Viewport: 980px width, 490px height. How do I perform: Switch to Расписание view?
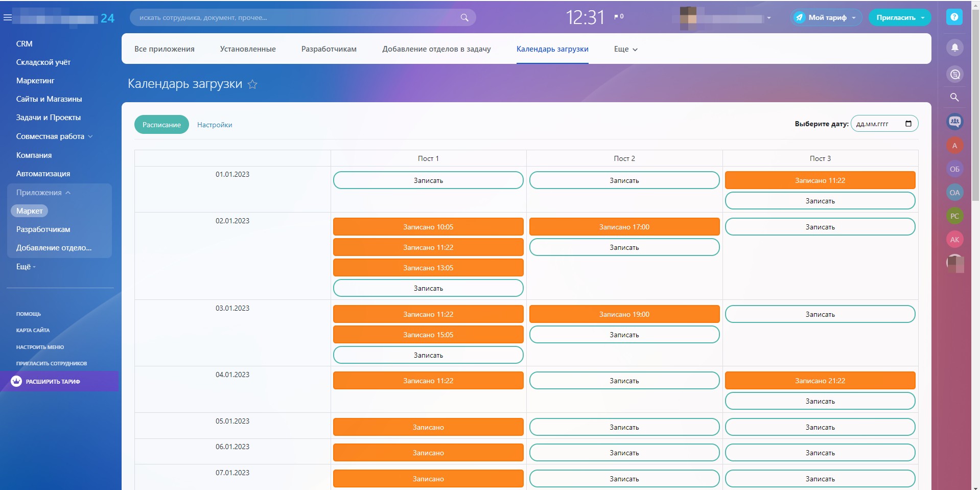pos(161,125)
